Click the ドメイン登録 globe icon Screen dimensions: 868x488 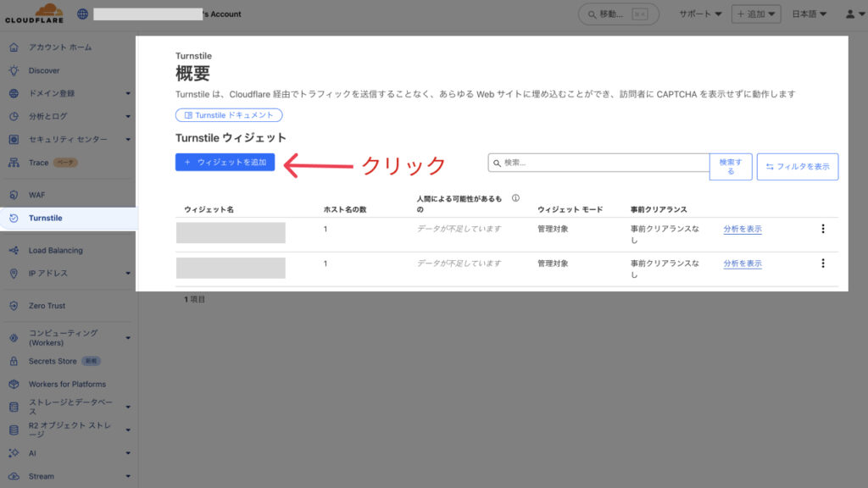click(14, 93)
